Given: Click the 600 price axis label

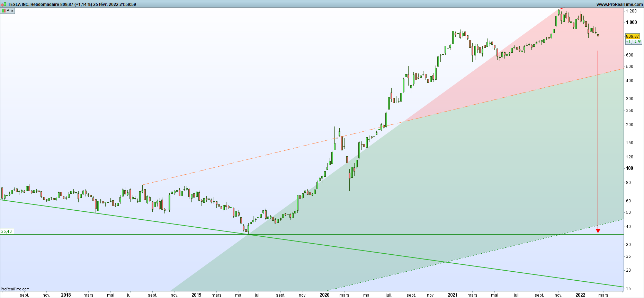Looking at the screenshot, I should [x=629, y=55].
